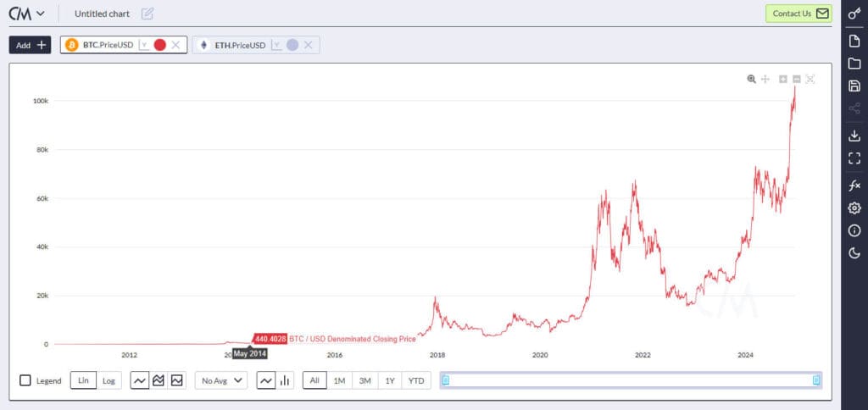Select the 3M time range

pos(364,380)
